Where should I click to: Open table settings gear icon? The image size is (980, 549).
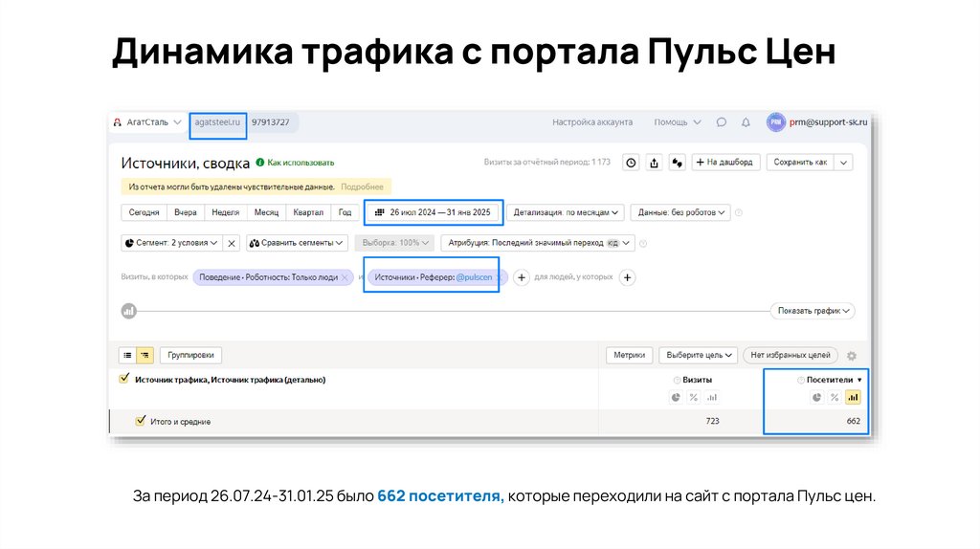(x=851, y=356)
